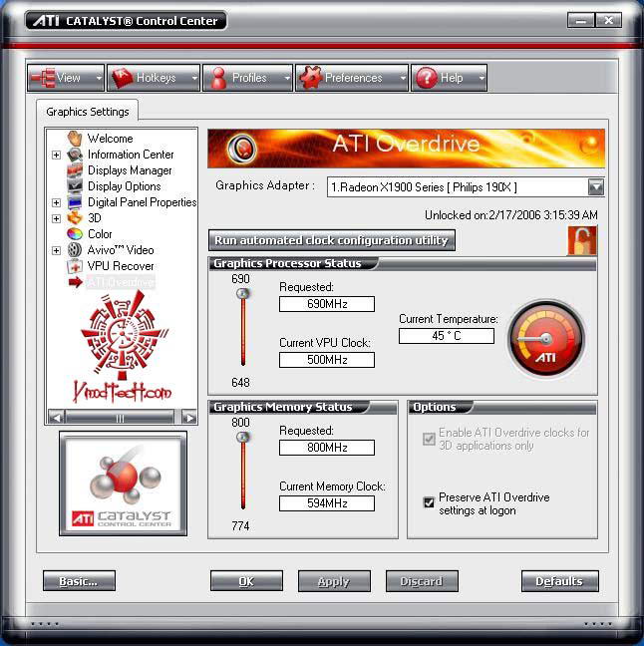The height and width of the screenshot is (646, 644).
Task: Select VPU Recover in the tree
Action: pyautogui.click(x=121, y=266)
